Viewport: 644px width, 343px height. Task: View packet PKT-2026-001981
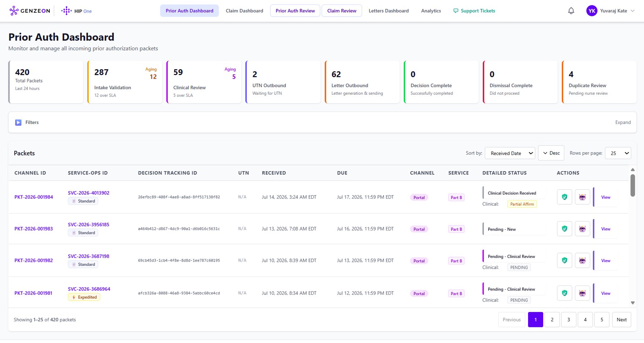606,293
